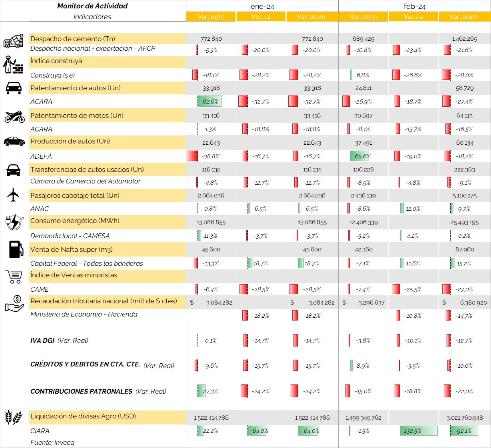Click the fuel pump icon

16,249
